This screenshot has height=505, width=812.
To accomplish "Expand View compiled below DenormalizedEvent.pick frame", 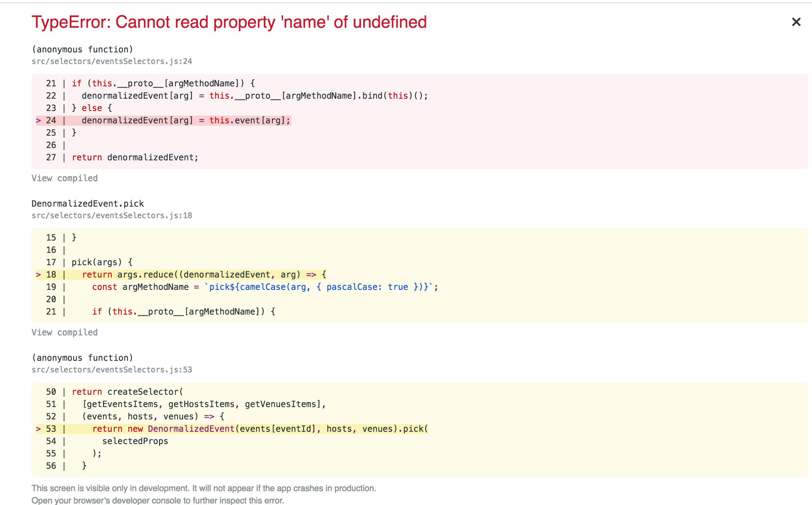I will tap(64, 332).
